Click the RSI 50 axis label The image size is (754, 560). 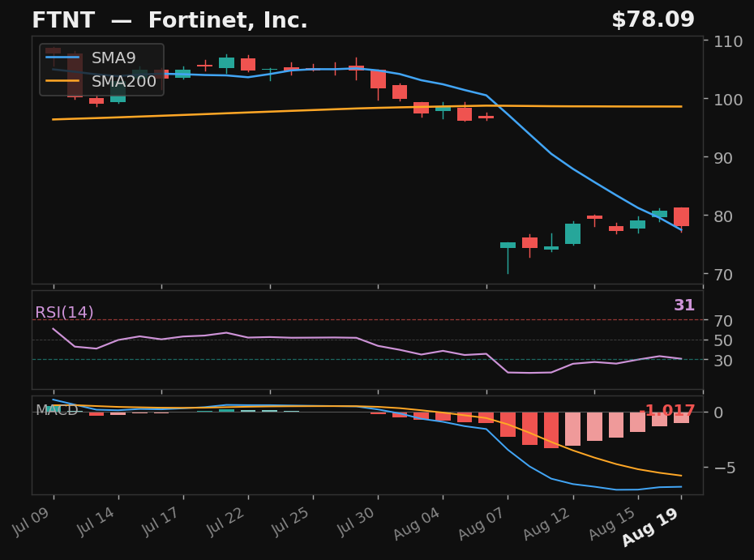[723, 340]
